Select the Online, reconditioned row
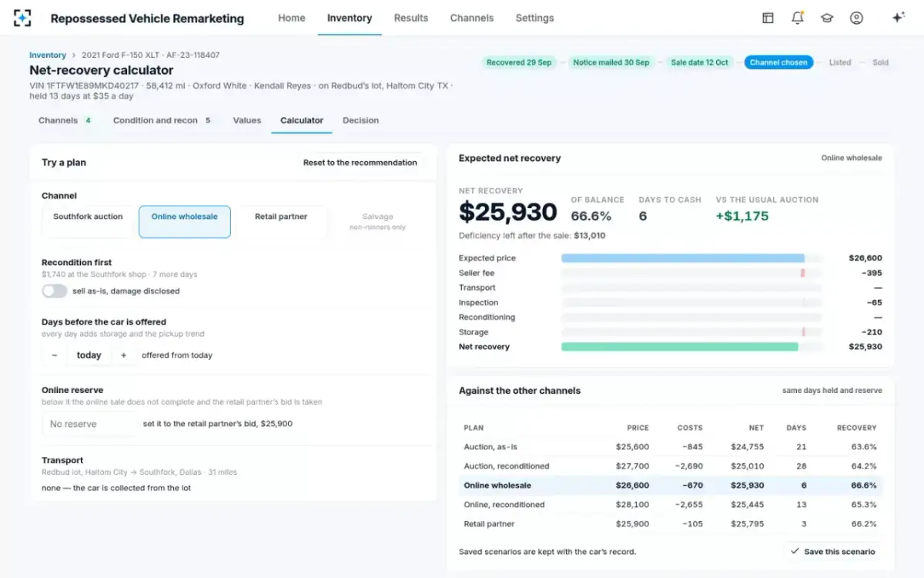The image size is (924, 578). 671,505
